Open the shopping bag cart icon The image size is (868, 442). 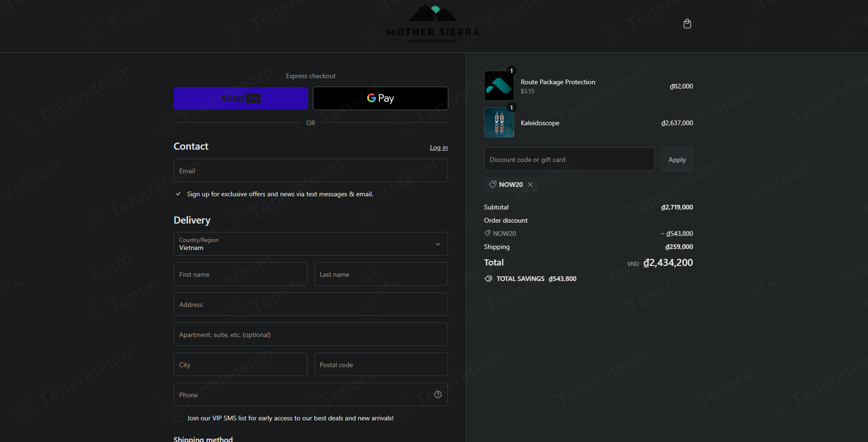click(687, 24)
